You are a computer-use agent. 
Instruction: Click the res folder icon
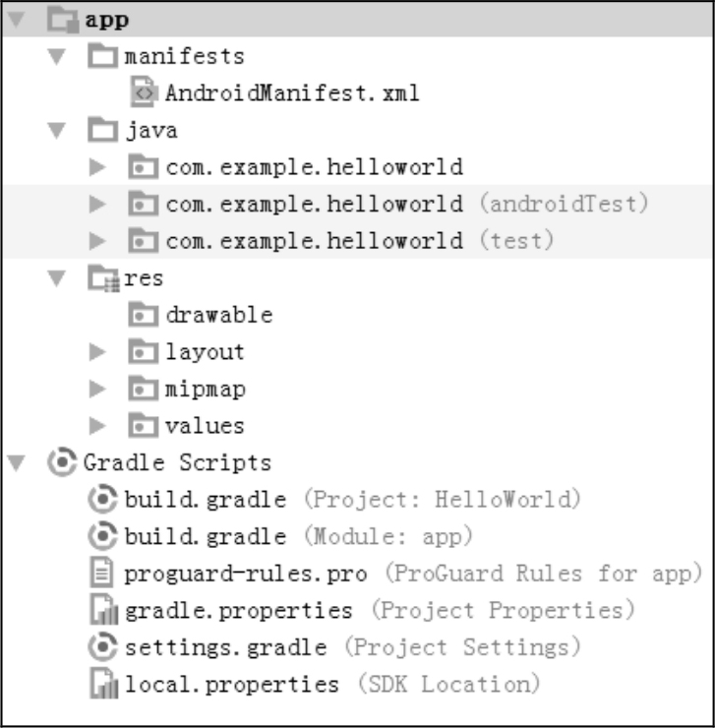point(101,279)
